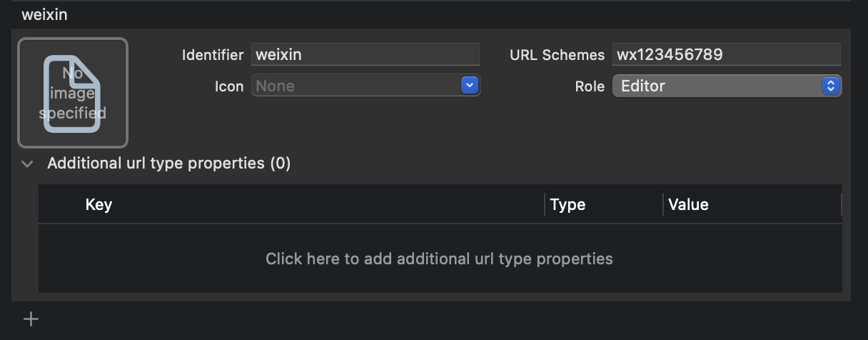Click the document icon in image well
Screen dimensions: 868x340
point(73,93)
